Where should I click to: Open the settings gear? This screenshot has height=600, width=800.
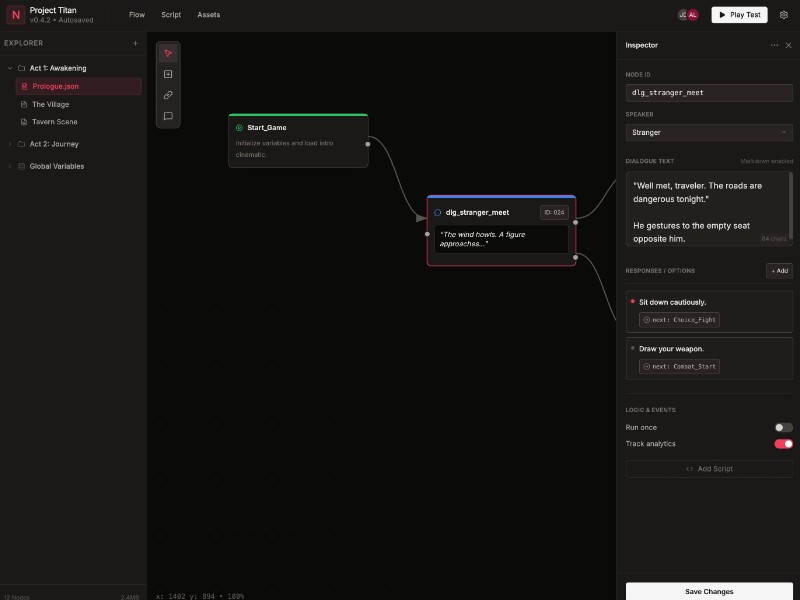[785, 14]
